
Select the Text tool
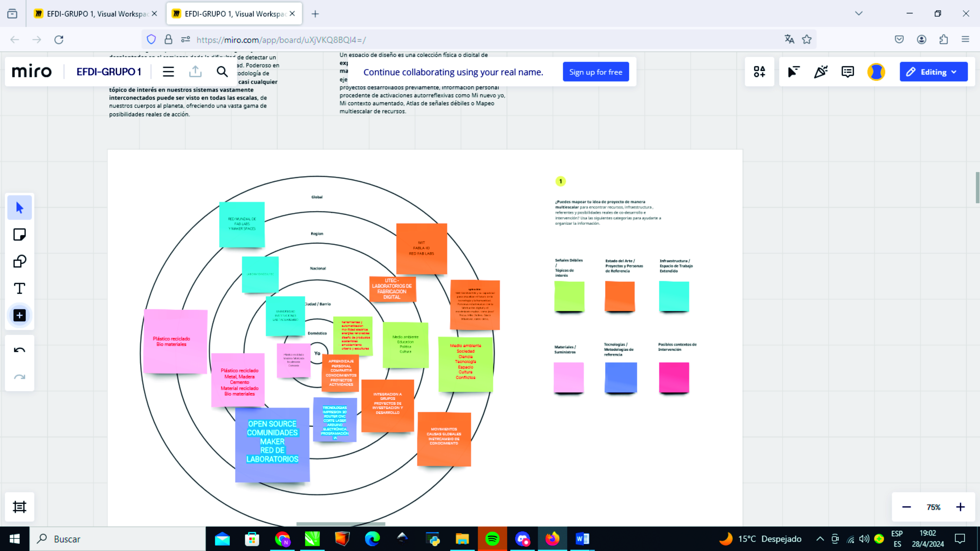(x=19, y=289)
